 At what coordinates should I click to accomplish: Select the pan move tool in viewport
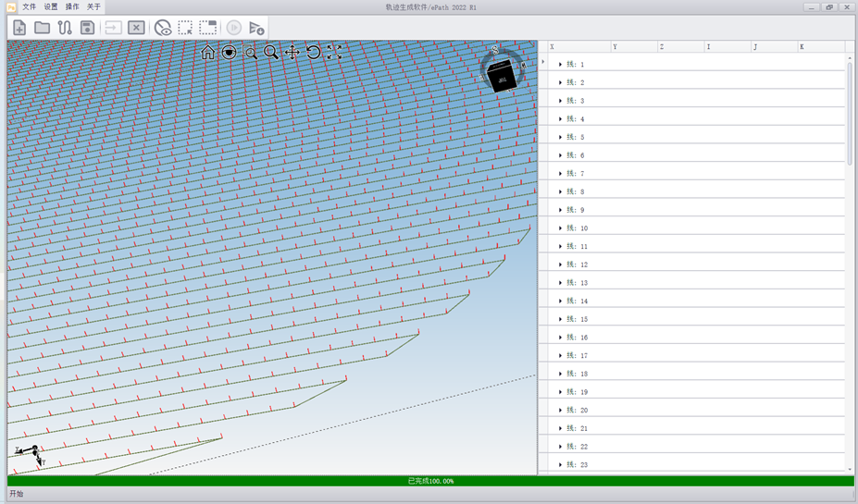(x=292, y=53)
